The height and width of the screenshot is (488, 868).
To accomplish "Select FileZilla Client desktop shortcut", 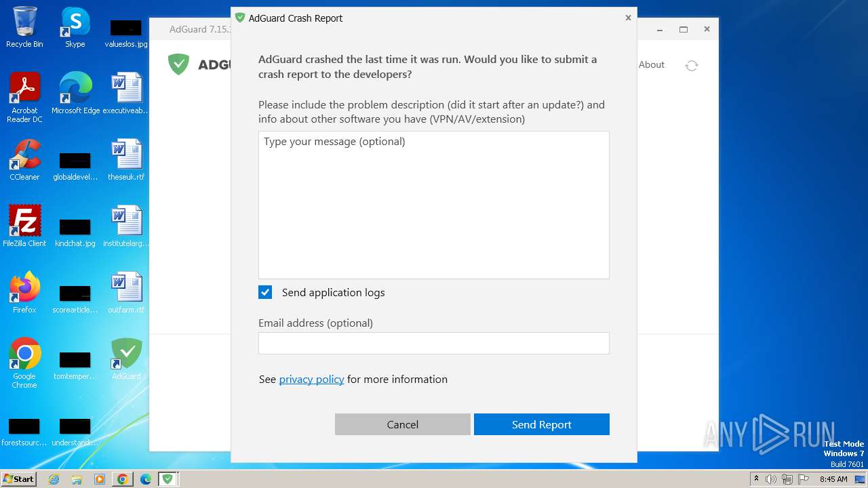I will click(24, 226).
